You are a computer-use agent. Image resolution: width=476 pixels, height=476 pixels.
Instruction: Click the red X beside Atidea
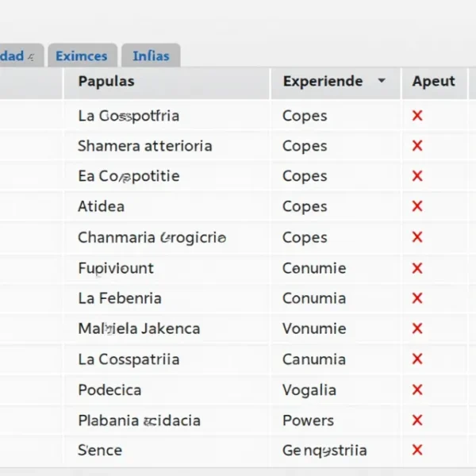[x=417, y=207]
